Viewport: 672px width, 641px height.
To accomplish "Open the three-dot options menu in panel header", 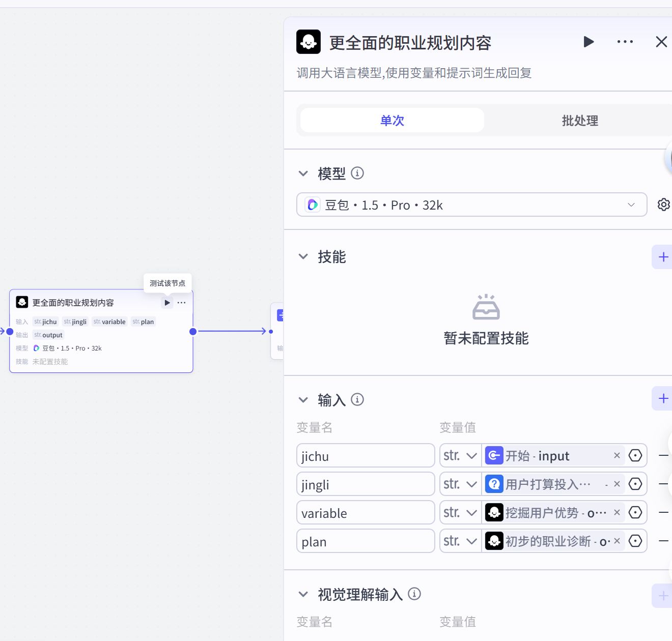I will [x=625, y=42].
